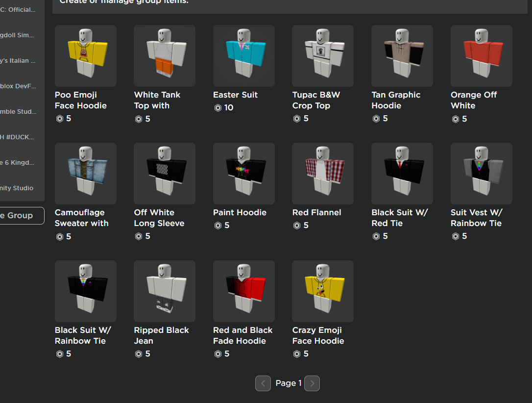This screenshot has width=532, height=403.
Task: Open the Red Flannel thumbnail
Action: (x=323, y=174)
